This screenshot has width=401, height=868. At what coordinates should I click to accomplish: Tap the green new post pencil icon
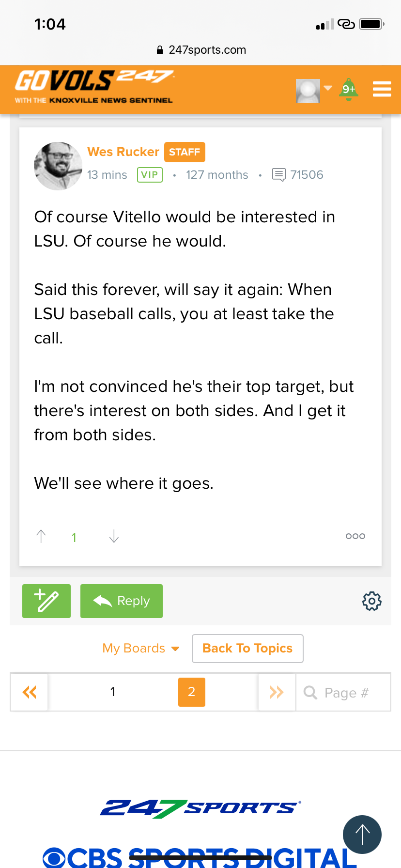click(x=46, y=601)
